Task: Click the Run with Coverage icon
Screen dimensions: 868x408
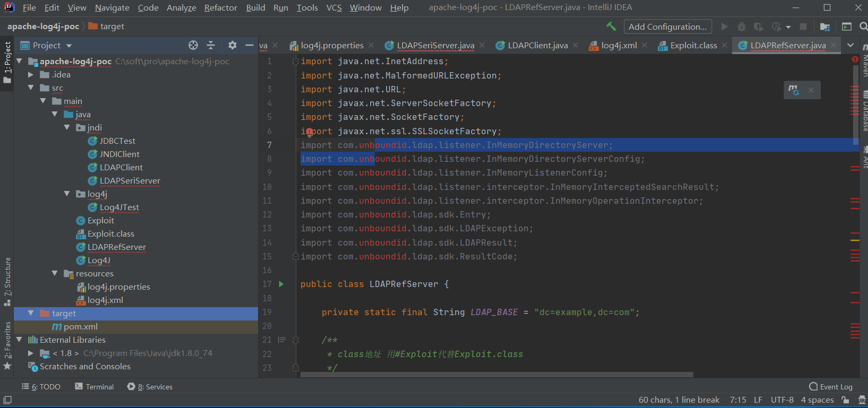Action: click(x=759, y=27)
